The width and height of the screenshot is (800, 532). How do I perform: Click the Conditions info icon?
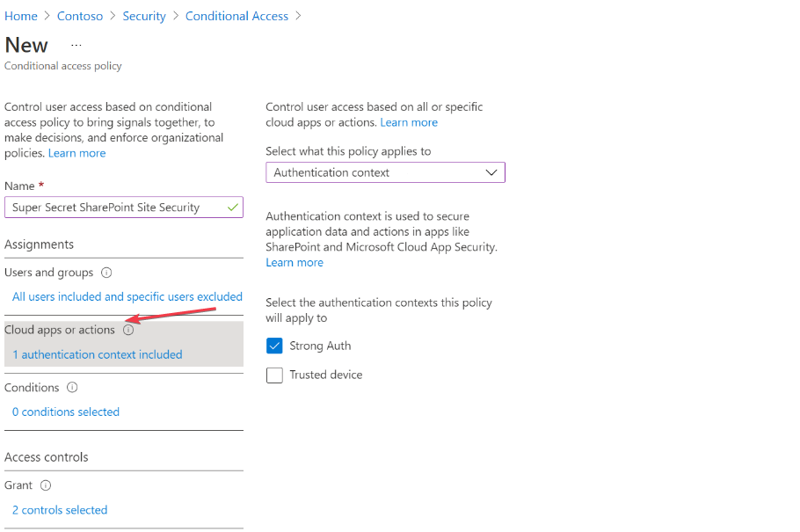[72, 388]
